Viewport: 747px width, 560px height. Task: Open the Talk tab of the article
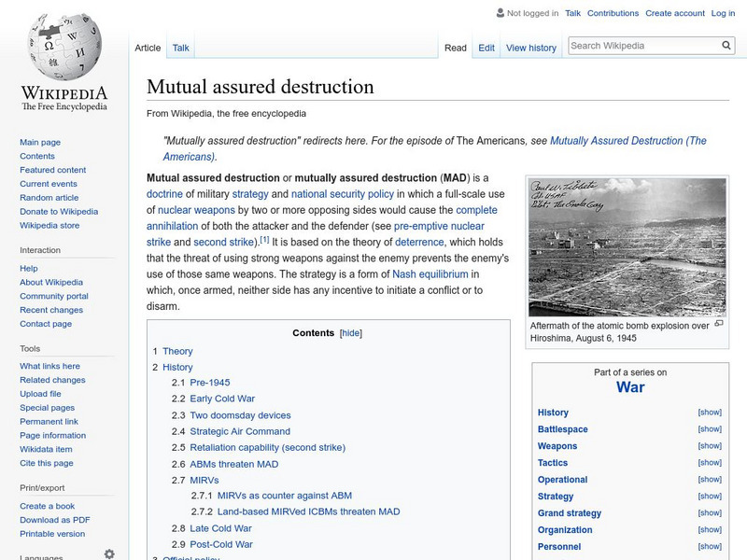pyautogui.click(x=180, y=48)
